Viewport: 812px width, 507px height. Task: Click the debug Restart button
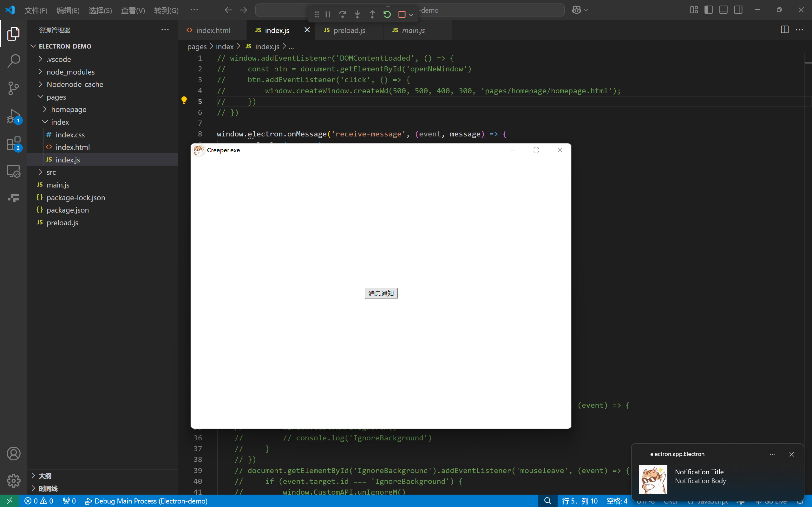(387, 14)
